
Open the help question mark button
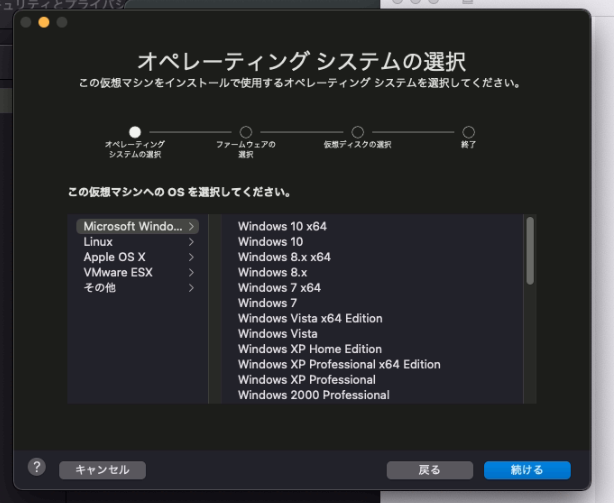(37, 467)
